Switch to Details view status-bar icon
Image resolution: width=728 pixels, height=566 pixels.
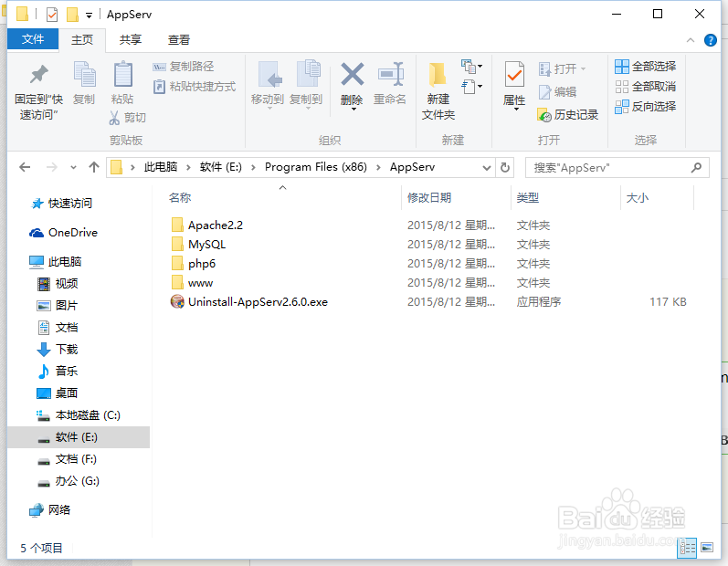(x=688, y=548)
